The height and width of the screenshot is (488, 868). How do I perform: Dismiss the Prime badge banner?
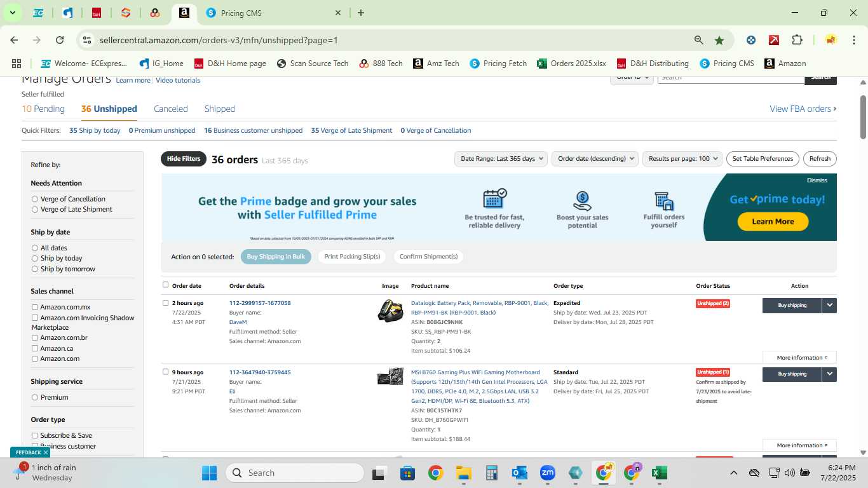[817, 180]
